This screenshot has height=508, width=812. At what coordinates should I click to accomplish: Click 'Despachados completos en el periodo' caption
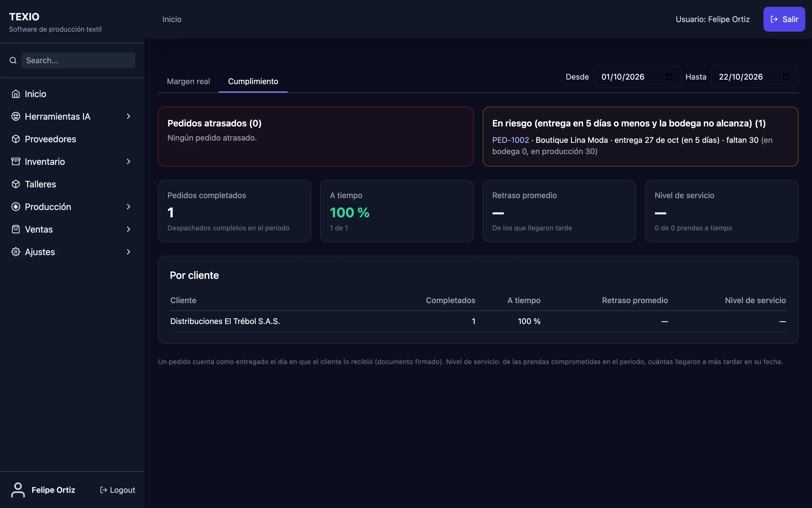[228, 228]
